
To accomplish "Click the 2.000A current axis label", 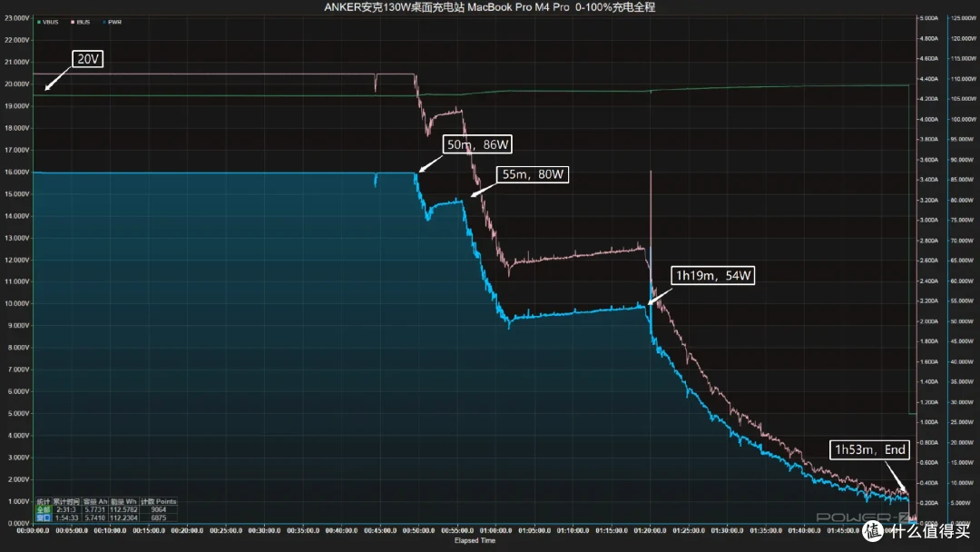I will pyautogui.click(x=928, y=321).
